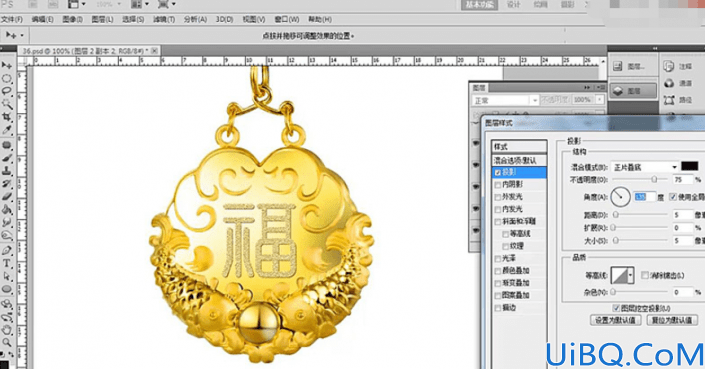This screenshot has height=369, width=705.
Task: Select the Hand tool
Action: pos(6,330)
